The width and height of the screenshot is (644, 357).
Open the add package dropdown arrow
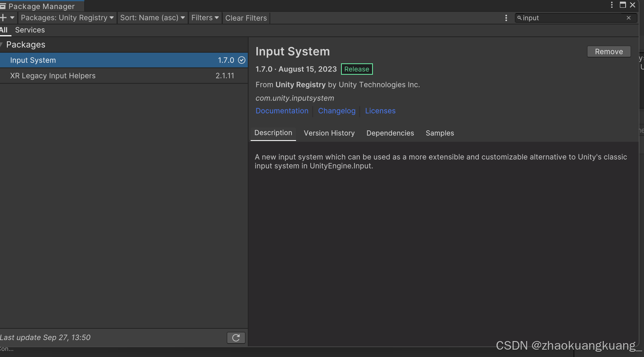[x=12, y=18]
